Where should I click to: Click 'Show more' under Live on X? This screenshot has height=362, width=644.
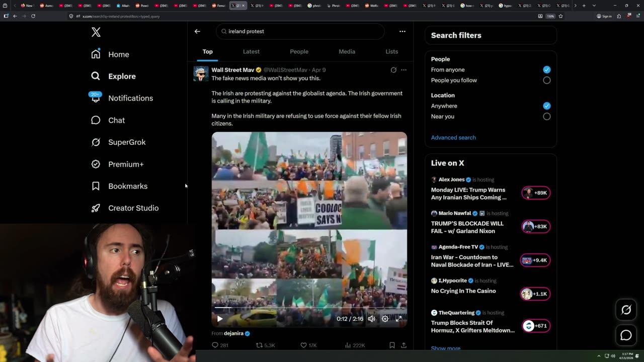pos(446,348)
